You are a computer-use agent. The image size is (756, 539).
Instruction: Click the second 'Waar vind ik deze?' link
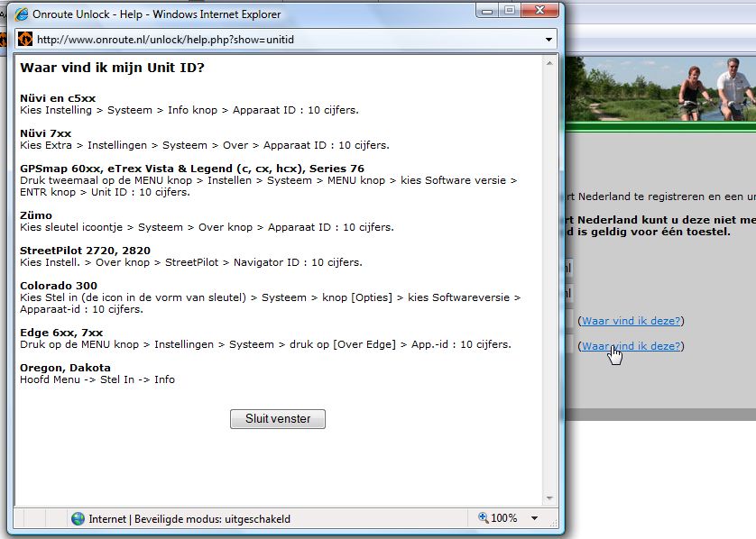(x=632, y=346)
